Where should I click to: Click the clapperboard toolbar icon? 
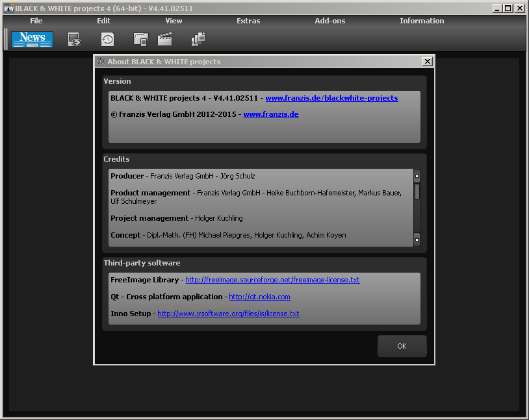(165, 39)
